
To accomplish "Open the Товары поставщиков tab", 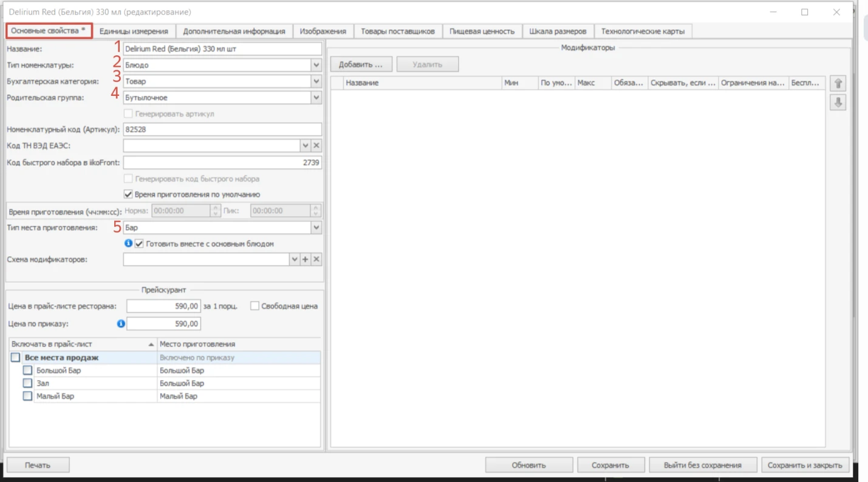I will click(x=398, y=31).
